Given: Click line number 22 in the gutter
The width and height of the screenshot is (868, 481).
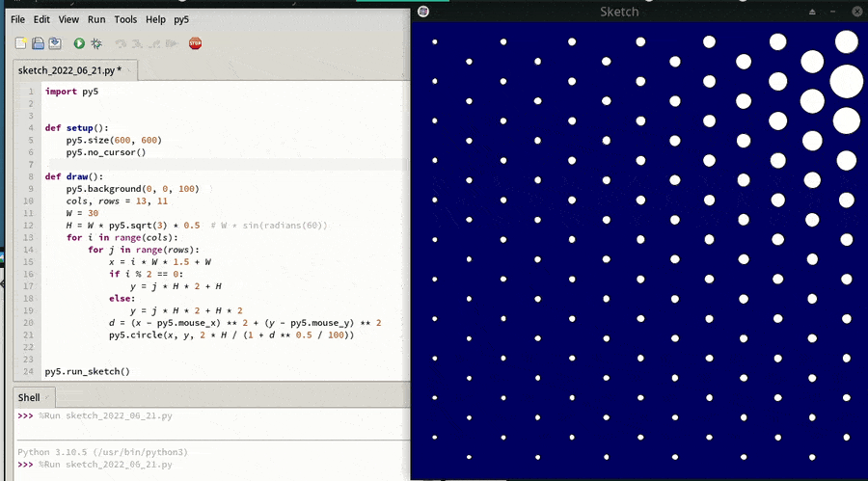Looking at the screenshot, I should [28, 347].
